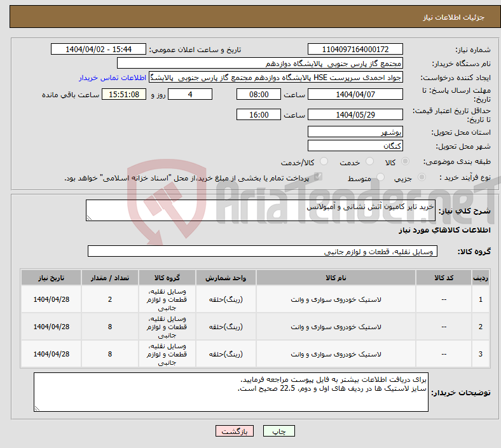501x448 pixels.
Task: Click the price validity date 1404/05/29
Action: [355, 114]
